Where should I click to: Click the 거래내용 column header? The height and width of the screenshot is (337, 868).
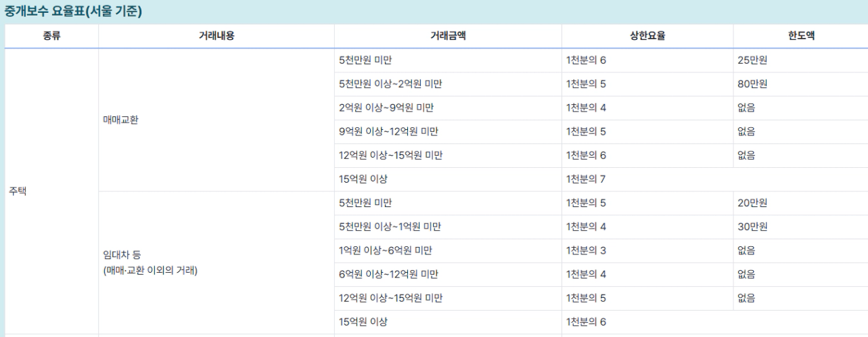216,37
